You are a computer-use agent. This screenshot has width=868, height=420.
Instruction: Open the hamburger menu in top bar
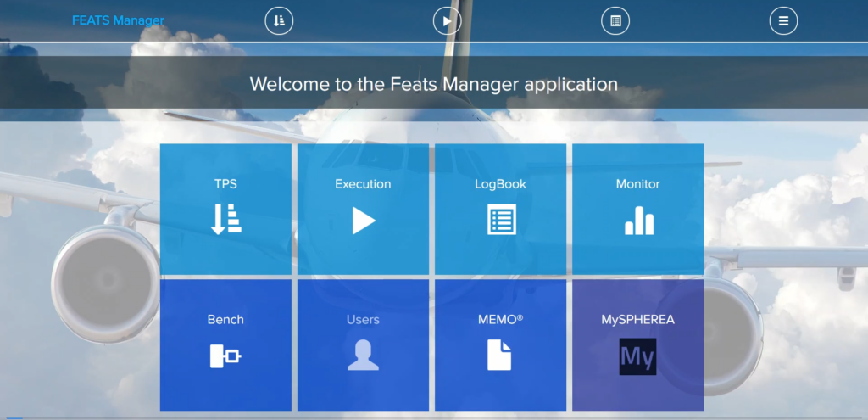[783, 20]
